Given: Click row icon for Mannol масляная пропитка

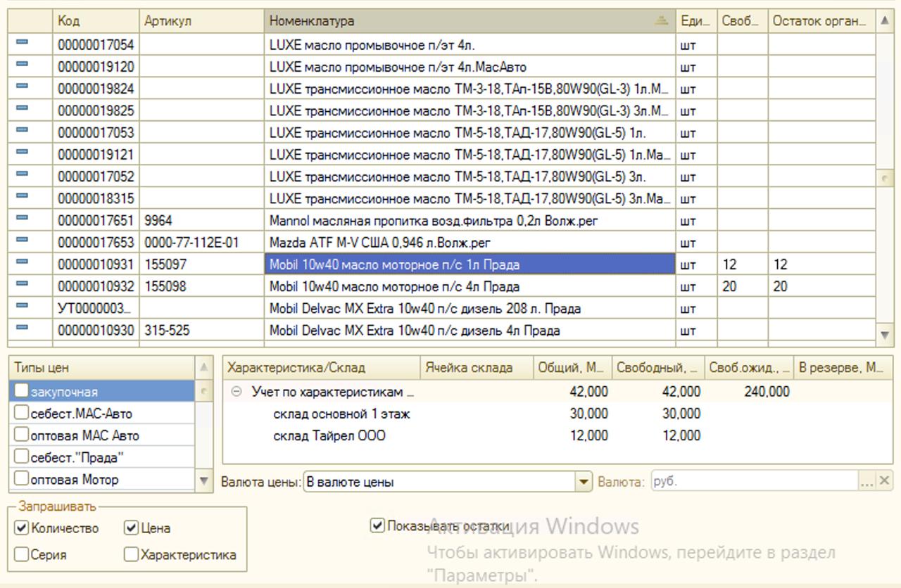Looking at the screenshot, I should click(x=22, y=219).
